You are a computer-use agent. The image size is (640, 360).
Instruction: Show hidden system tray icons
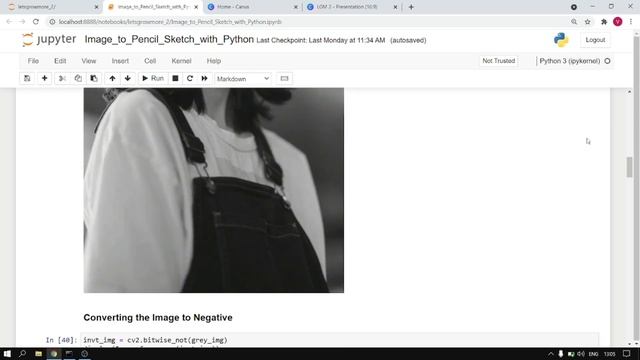pyautogui.click(x=551, y=354)
